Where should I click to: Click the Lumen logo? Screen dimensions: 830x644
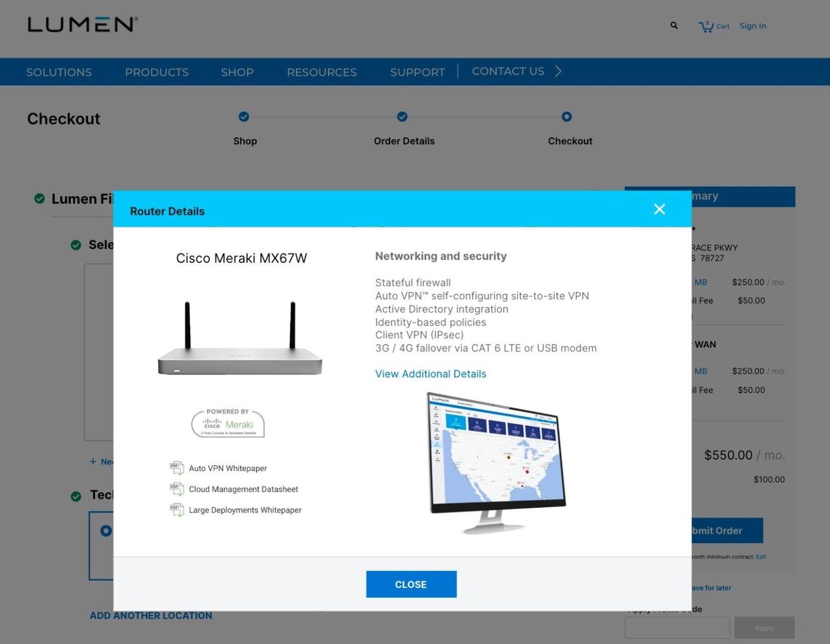82,24
